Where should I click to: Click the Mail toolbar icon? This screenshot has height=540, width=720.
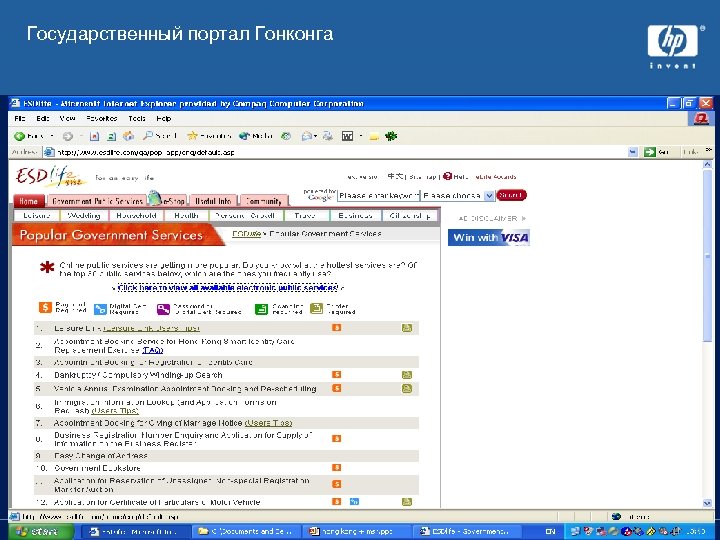(307, 136)
